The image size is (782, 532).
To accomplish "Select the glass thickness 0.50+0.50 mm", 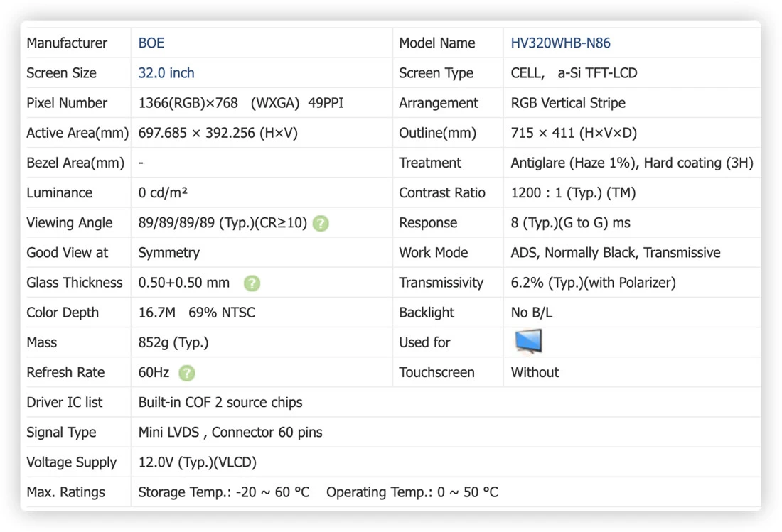I will click(x=184, y=283).
